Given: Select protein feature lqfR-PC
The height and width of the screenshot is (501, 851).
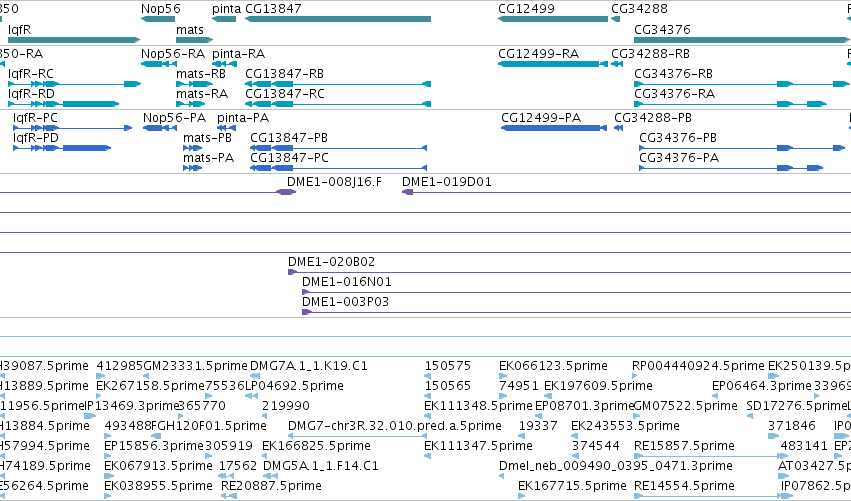Looking at the screenshot, I should pyautogui.click(x=72, y=128).
